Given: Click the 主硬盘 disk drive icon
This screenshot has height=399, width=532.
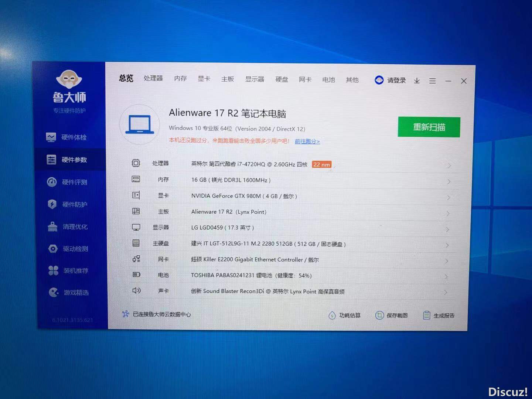Looking at the screenshot, I should [136, 243].
